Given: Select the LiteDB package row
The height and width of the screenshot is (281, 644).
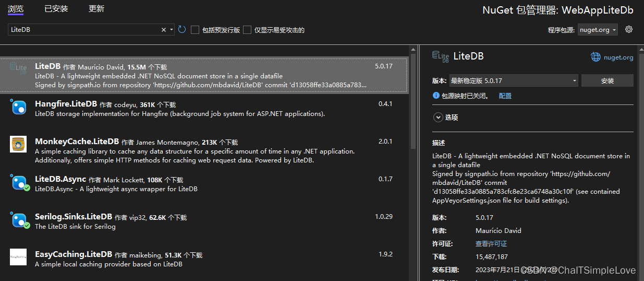Looking at the screenshot, I should click(x=204, y=75).
